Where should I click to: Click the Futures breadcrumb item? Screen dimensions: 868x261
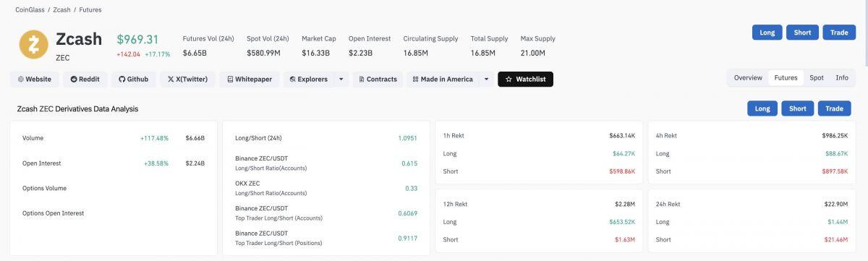click(90, 10)
